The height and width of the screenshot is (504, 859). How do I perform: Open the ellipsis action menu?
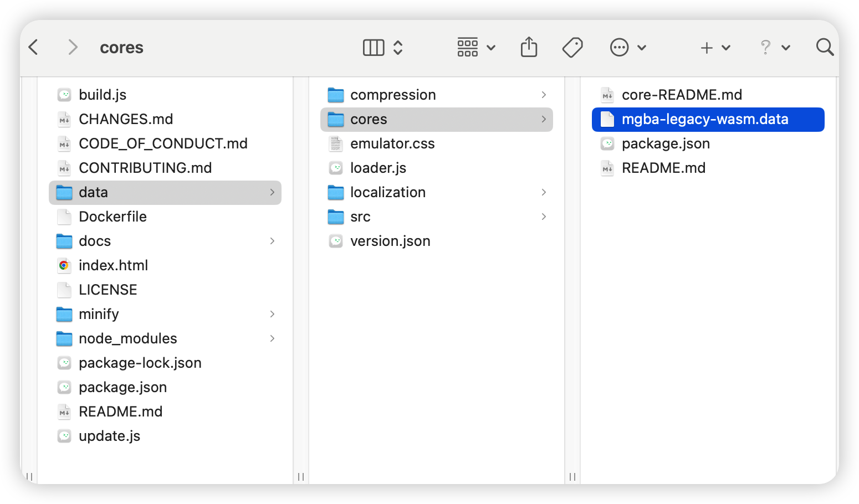(x=627, y=48)
